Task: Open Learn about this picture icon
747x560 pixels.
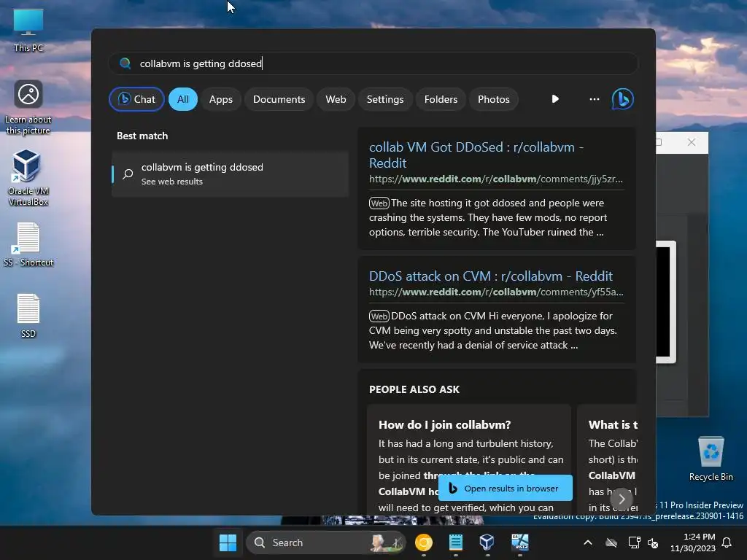Action: 28,107
